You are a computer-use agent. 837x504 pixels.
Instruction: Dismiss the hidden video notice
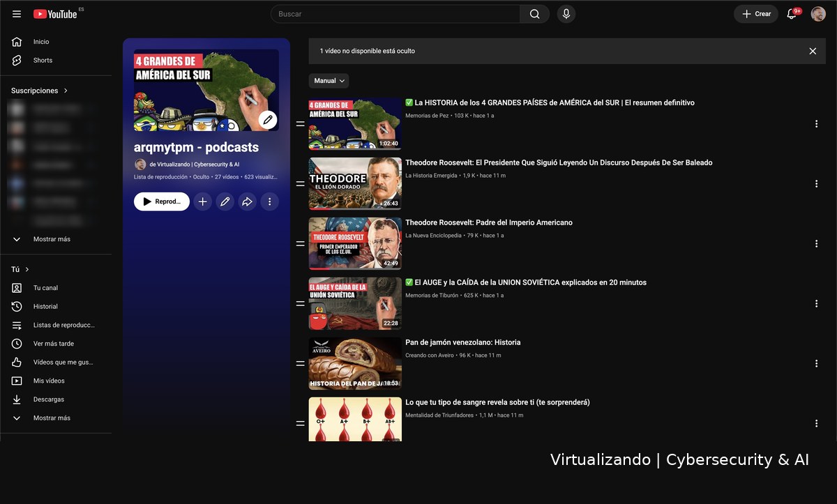tap(813, 51)
